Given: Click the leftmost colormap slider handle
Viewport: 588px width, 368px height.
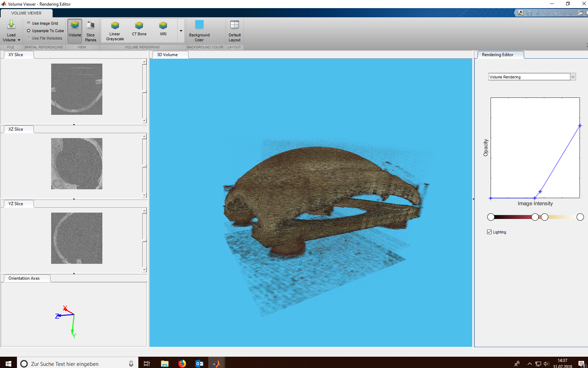Looking at the screenshot, I should coord(491,217).
